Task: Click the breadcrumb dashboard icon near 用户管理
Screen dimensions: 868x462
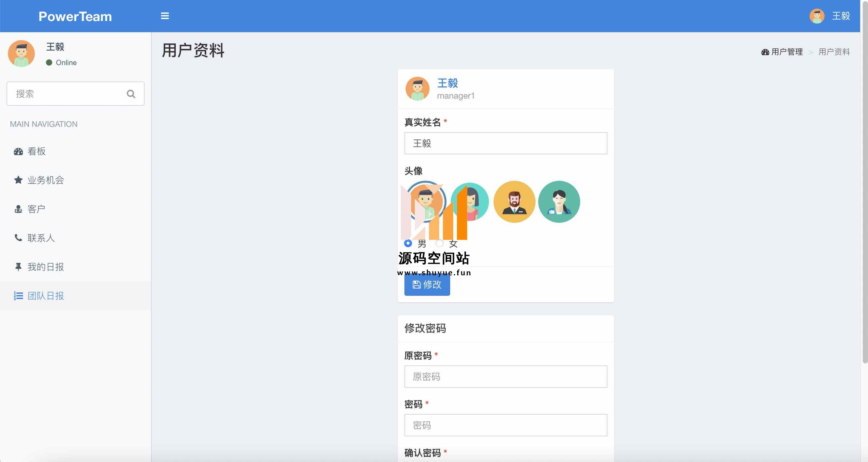Action: click(x=765, y=52)
